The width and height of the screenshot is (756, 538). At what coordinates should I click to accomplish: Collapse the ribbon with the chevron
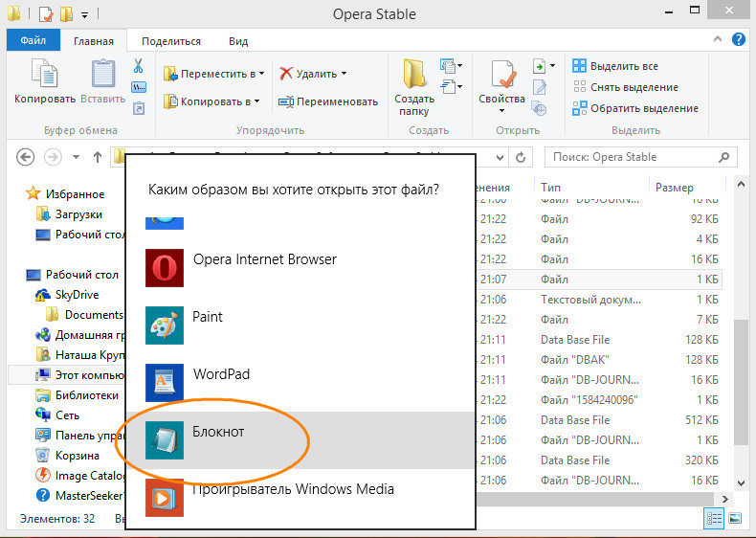click(718, 39)
